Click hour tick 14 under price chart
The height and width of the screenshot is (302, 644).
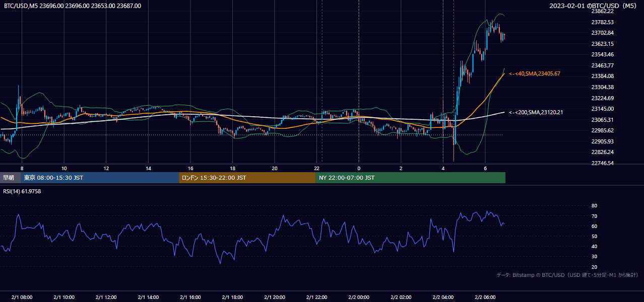pos(148,168)
